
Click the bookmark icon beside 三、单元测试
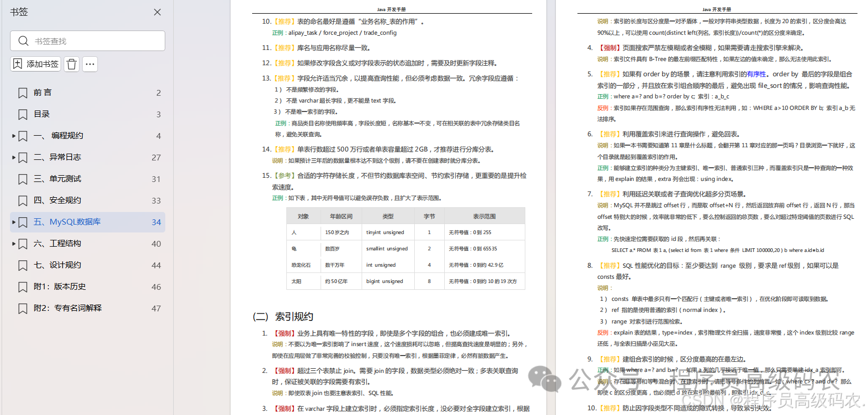(x=23, y=179)
